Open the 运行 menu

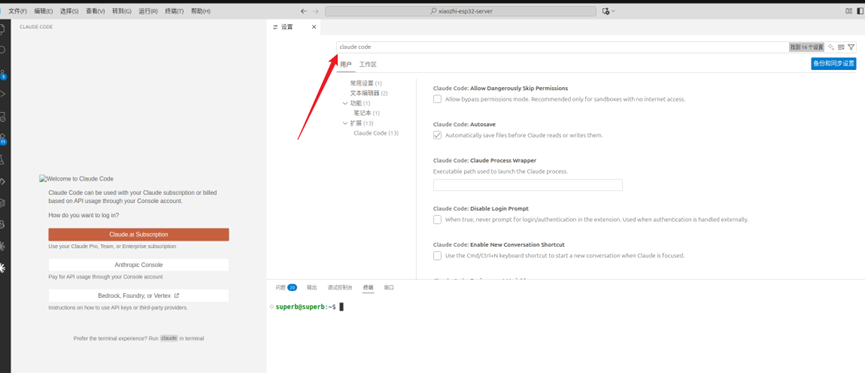pyautogui.click(x=148, y=11)
